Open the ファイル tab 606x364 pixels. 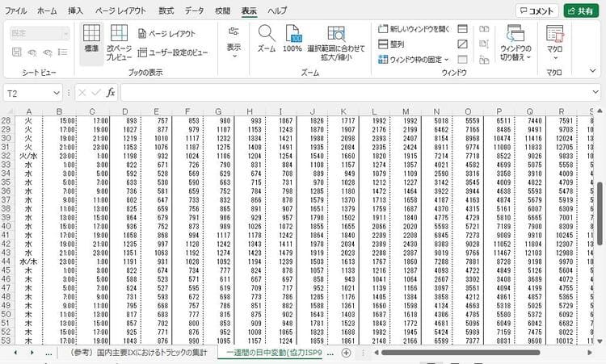[15, 10]
